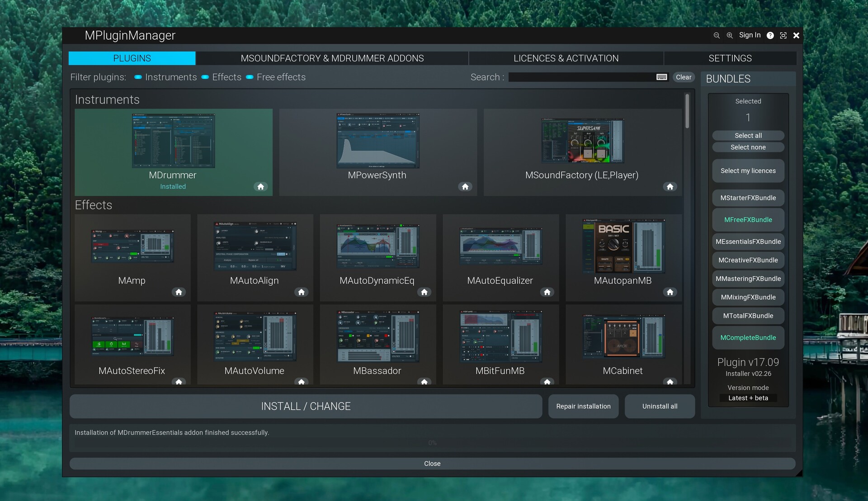This screenshot has height=501, width=868.
Task: Open the Version mode Latest + beta selector
Action: [748, 398]
